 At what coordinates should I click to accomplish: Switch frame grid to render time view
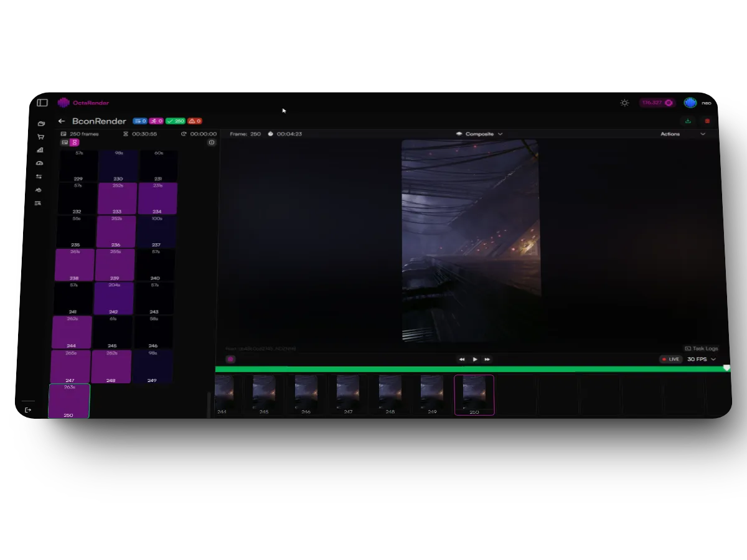75,142
